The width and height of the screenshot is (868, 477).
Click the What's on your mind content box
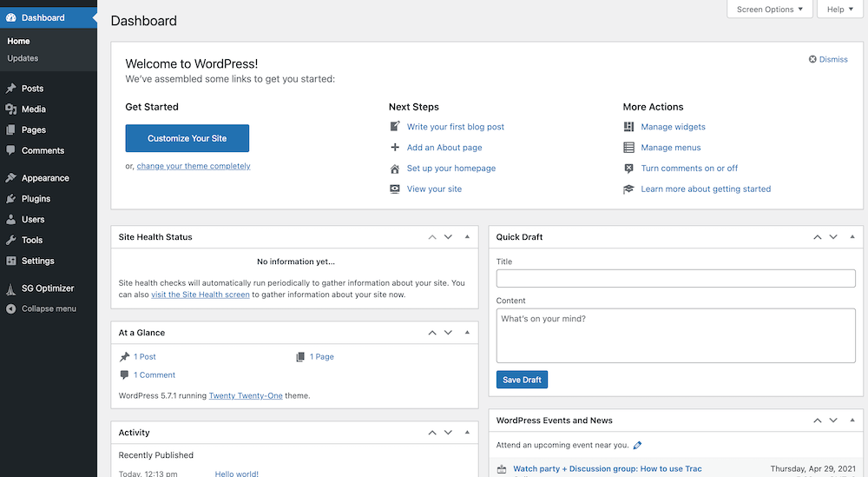[x=676, y=335]
